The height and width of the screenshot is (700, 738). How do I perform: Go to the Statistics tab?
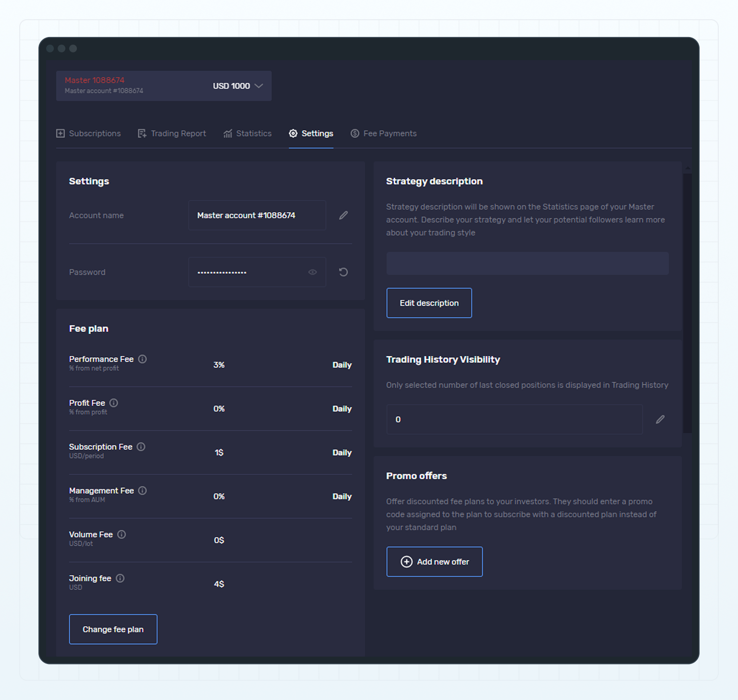247,134
